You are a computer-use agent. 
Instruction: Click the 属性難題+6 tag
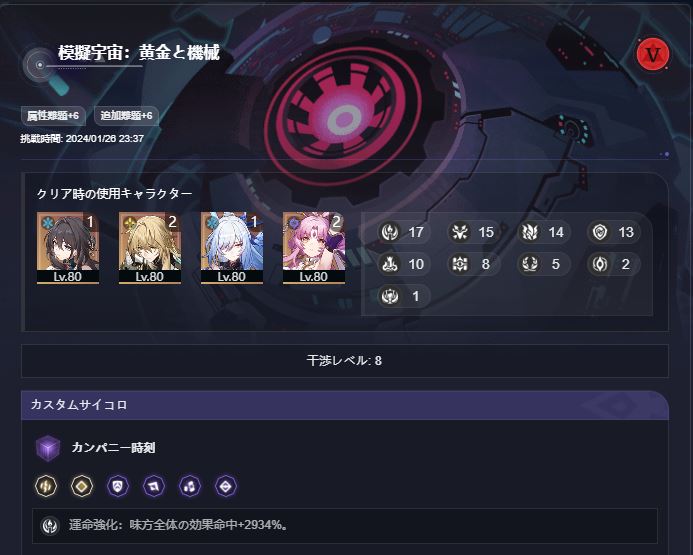click(x=53, y=116)
